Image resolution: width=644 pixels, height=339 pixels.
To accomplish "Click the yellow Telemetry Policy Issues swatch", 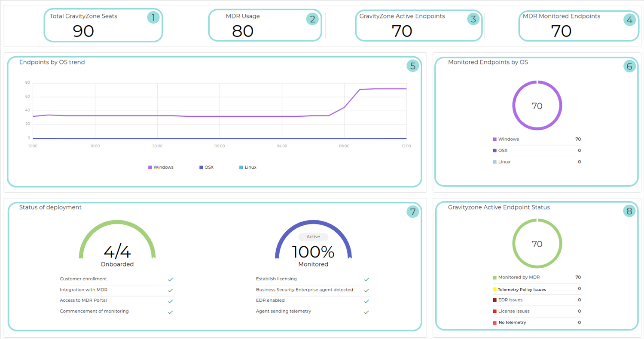I will [494, 289].
